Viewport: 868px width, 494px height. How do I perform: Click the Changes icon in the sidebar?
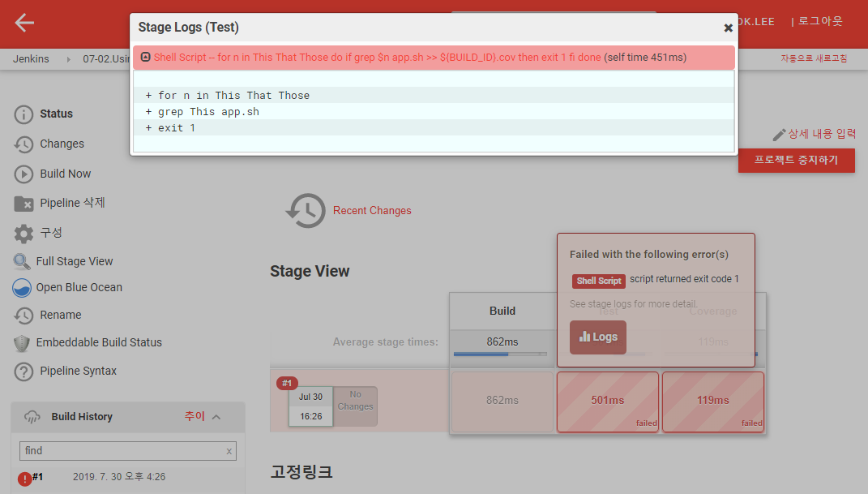24,144
